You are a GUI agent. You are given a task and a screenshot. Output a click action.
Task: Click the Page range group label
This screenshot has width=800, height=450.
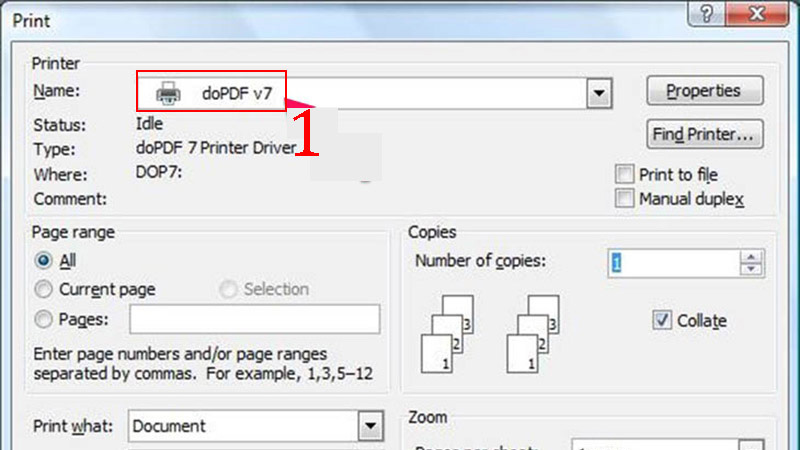tap(73, 232)
